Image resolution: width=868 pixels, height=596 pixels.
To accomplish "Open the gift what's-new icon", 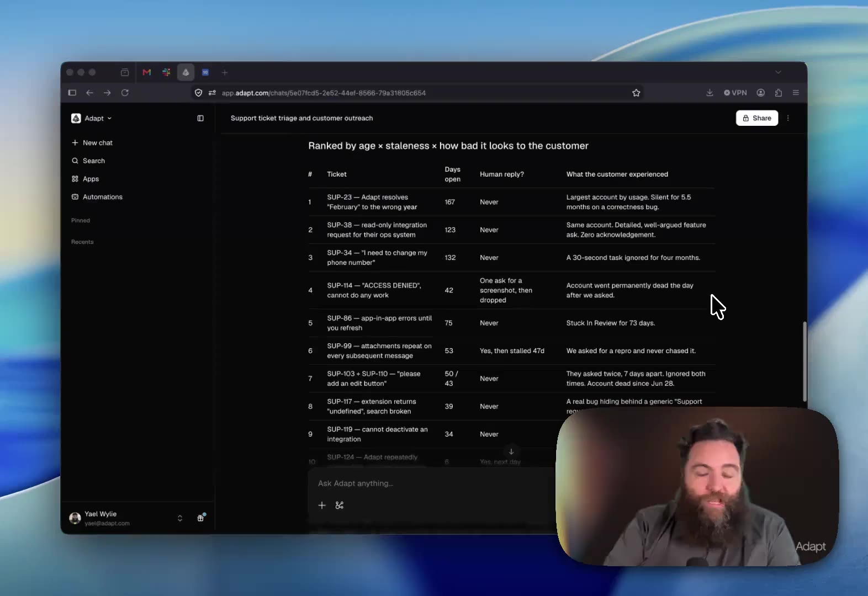I will click(x=201, y=518).
